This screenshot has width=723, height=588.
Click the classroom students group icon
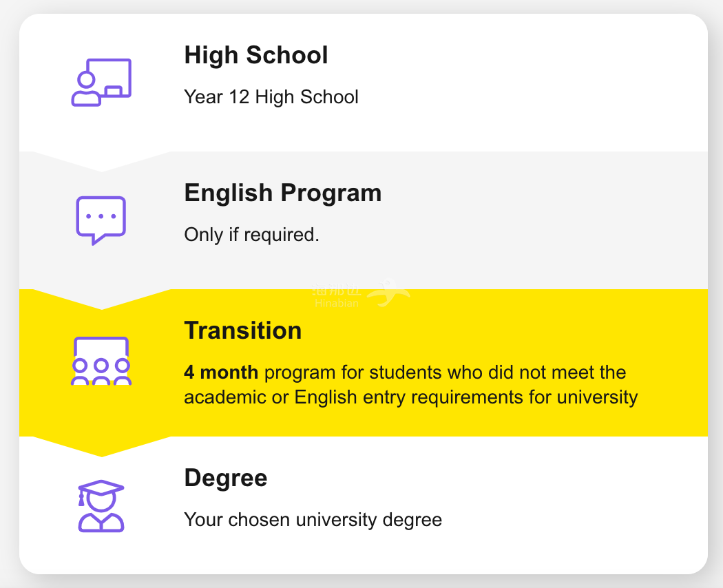(x=101, y=361)
